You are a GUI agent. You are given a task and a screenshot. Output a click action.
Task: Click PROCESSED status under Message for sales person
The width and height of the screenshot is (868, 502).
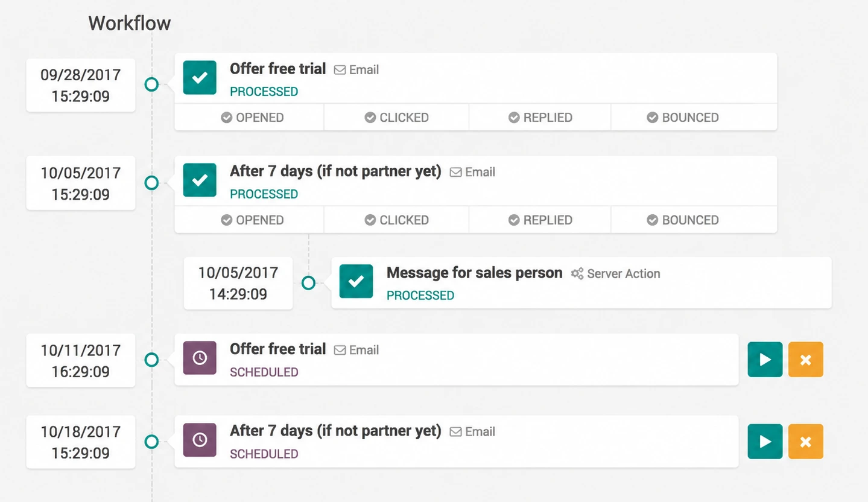coord(420,296)
